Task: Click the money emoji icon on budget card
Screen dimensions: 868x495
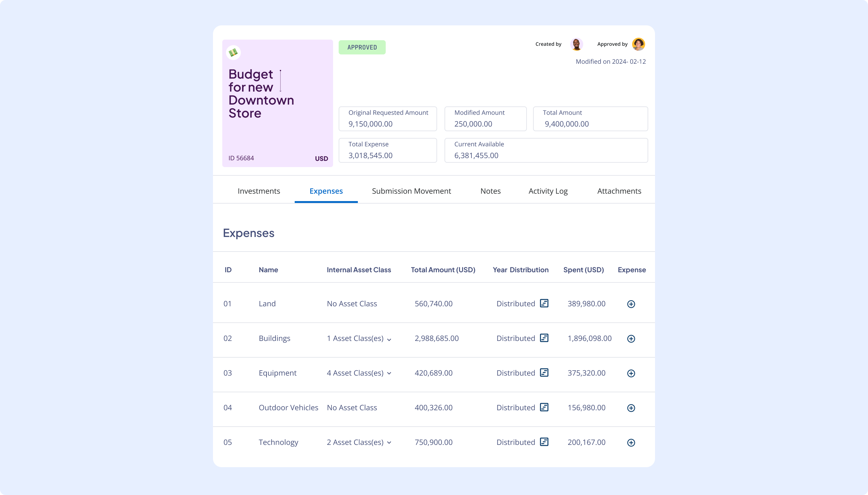Action: pyautogui.click(x=233, y=53)
